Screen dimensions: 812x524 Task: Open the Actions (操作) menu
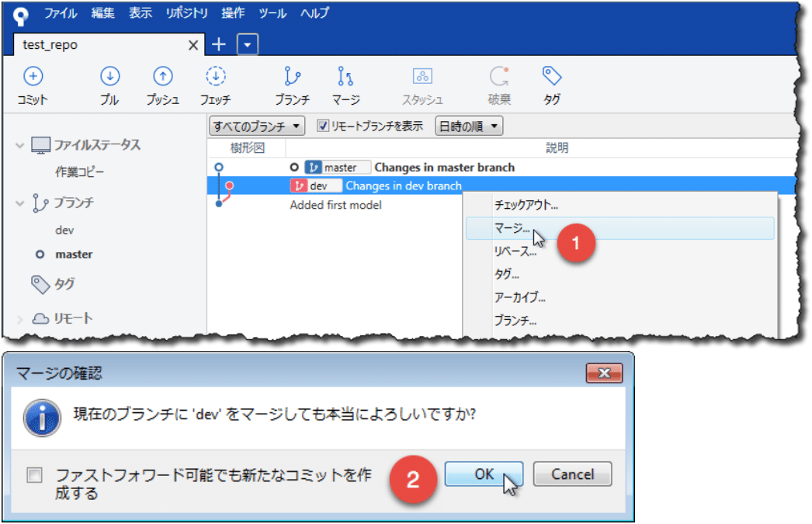[233, 13]
